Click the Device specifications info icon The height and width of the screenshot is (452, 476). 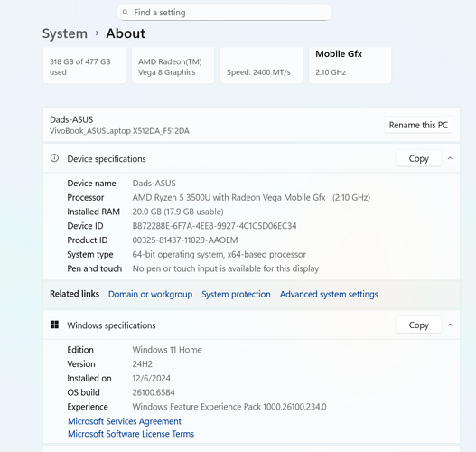coord(54,158)
